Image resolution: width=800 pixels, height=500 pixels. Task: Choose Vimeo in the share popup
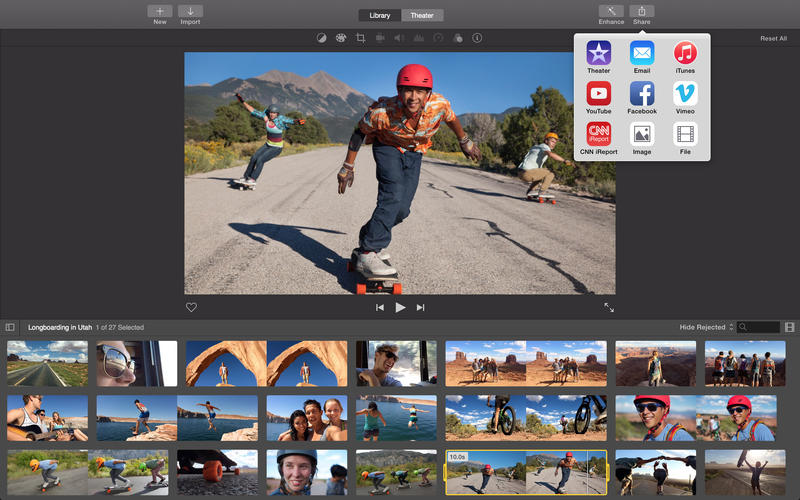pos(685,94)
